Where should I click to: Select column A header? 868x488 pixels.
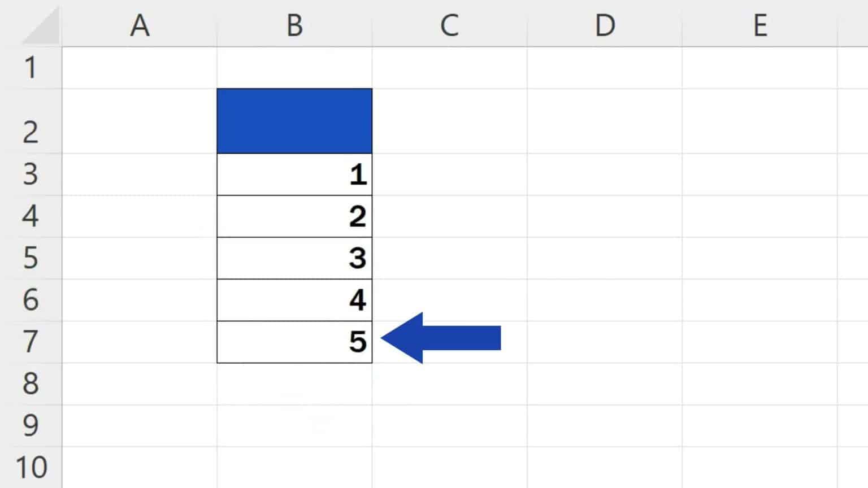click(140, 25)
